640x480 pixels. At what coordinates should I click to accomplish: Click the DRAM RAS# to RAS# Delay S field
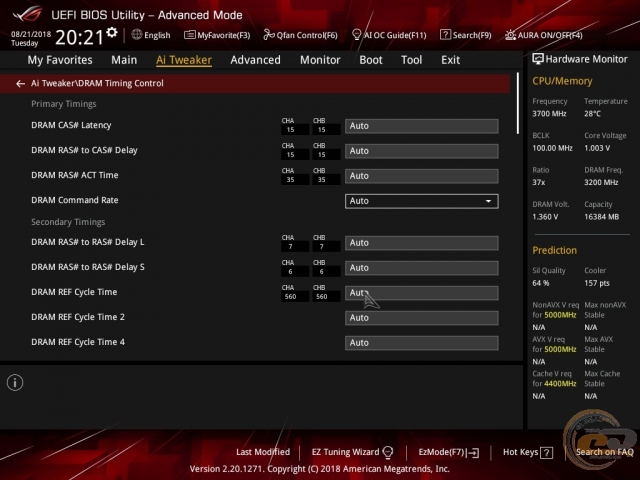click(422, 268)
